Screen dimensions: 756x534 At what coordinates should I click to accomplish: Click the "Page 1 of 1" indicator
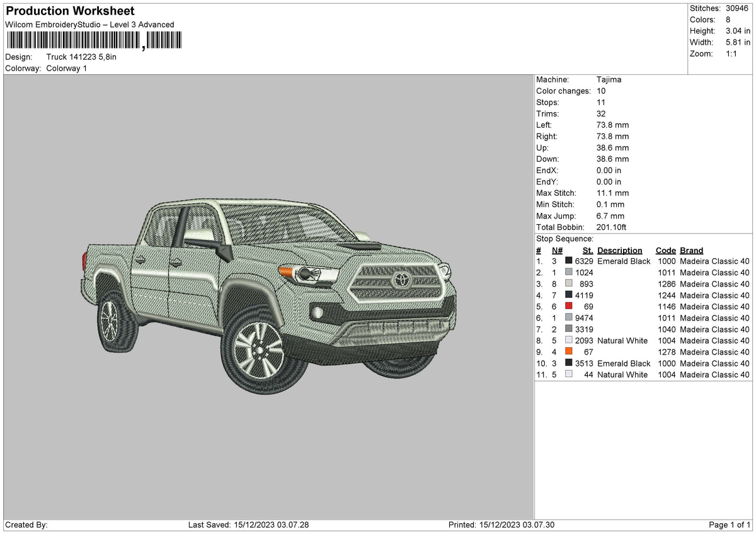[x=730, y=525]
